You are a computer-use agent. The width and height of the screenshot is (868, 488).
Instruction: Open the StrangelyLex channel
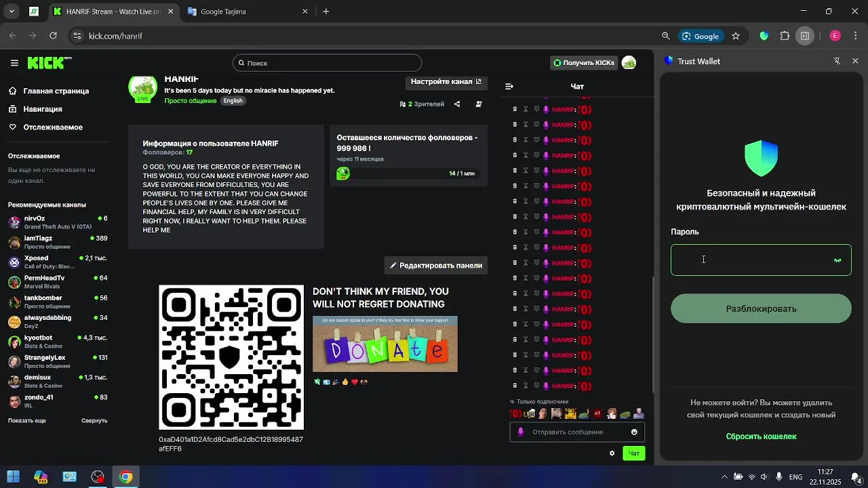[x=58, y=361]
